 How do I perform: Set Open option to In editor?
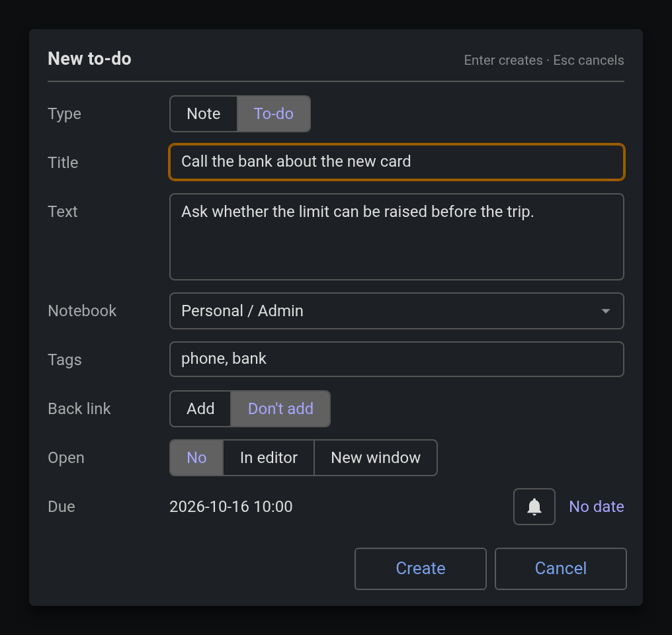pyautogui.click(x=269, y=458)
